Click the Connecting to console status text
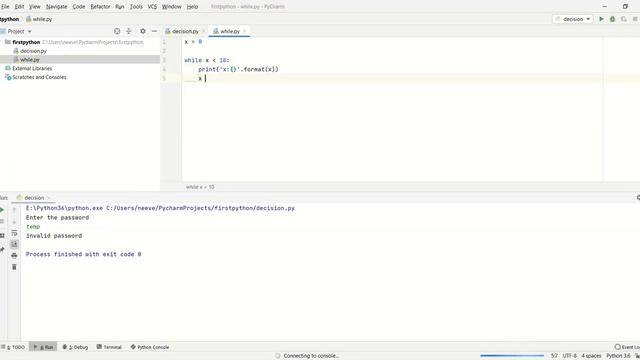 pyautogui.click(x=311, y=356)
